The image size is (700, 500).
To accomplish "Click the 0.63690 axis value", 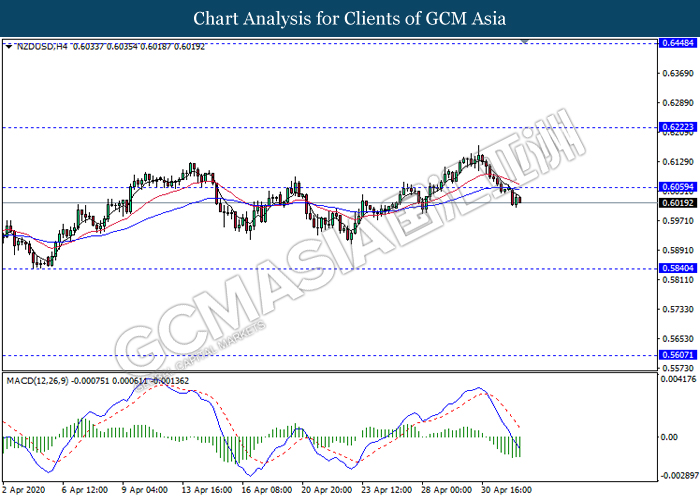I will pos(678,73).
